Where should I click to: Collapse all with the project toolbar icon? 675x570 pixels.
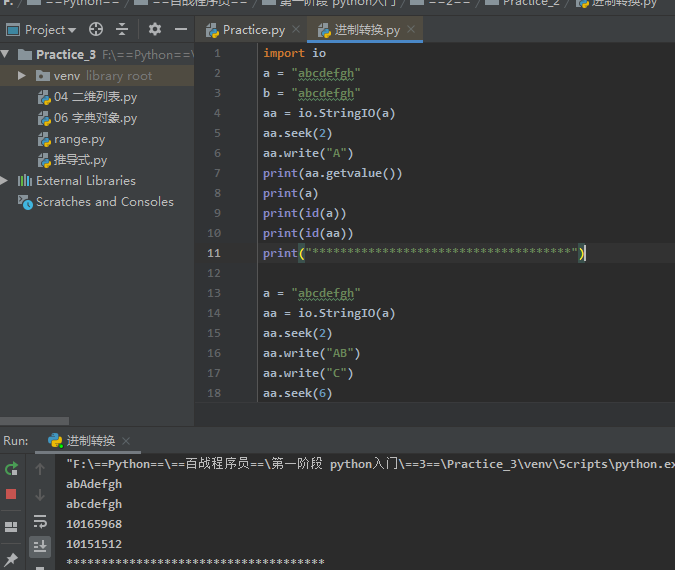point(122,30)
